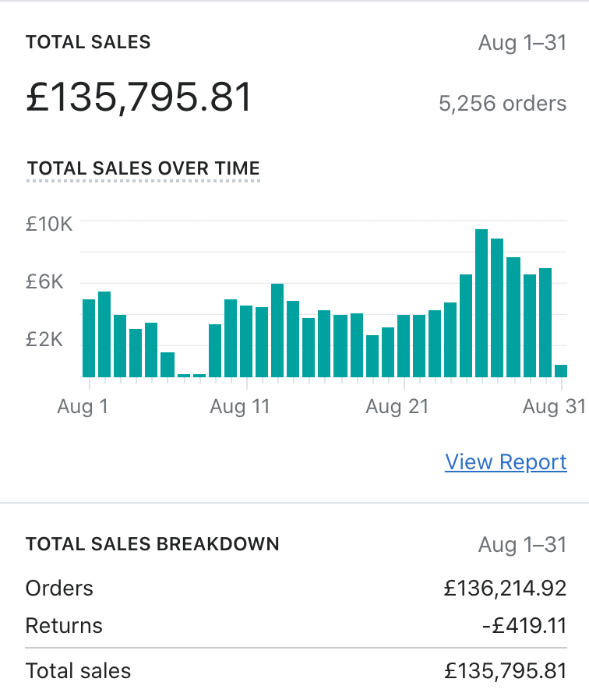589x700 pixels.
Task: Select the Aug 1 axis date label
Action: click(82, 407)
